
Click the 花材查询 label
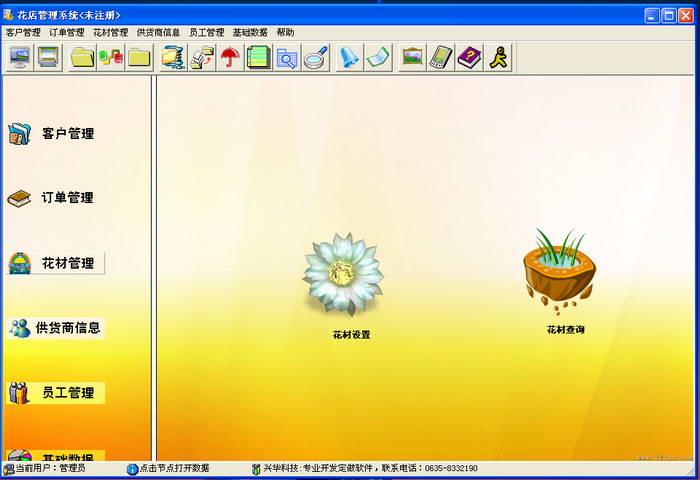(x=566, y=330)
